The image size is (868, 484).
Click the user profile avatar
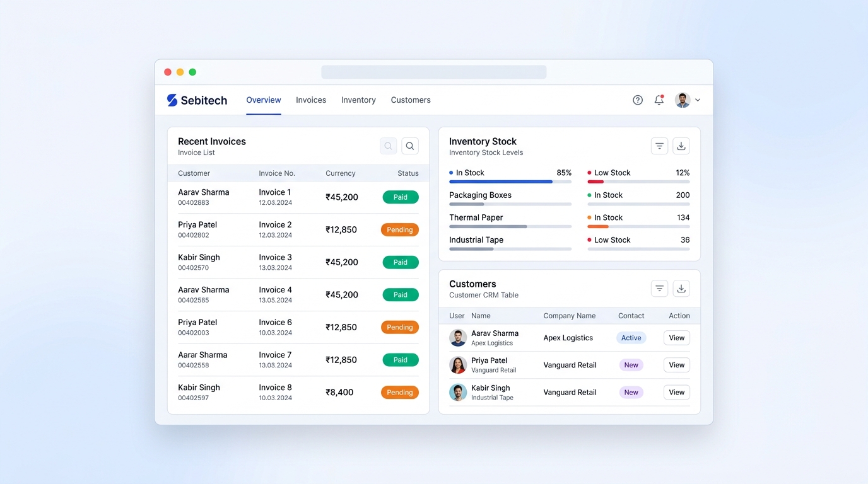tap(683, 100)
